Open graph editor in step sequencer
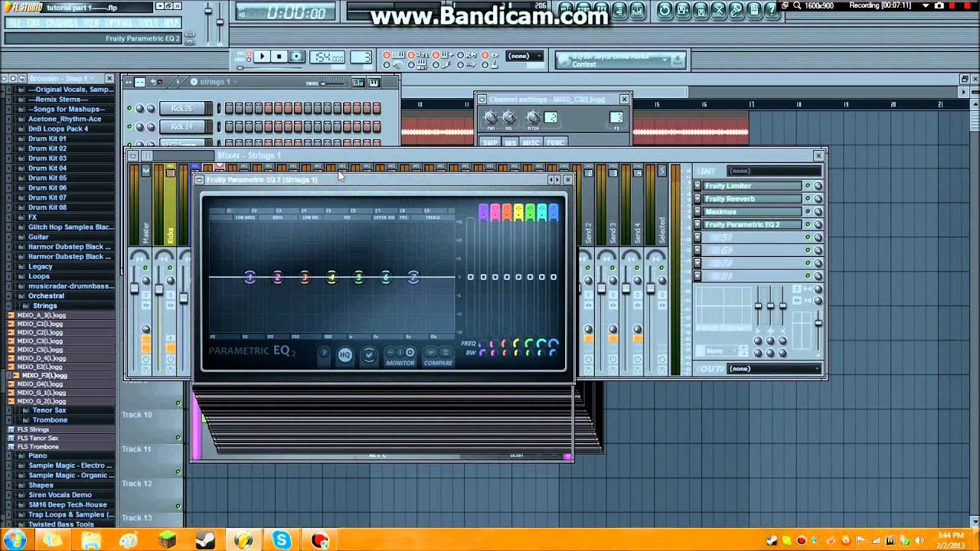The image size is (980, 551). click(x=358, y=83)
